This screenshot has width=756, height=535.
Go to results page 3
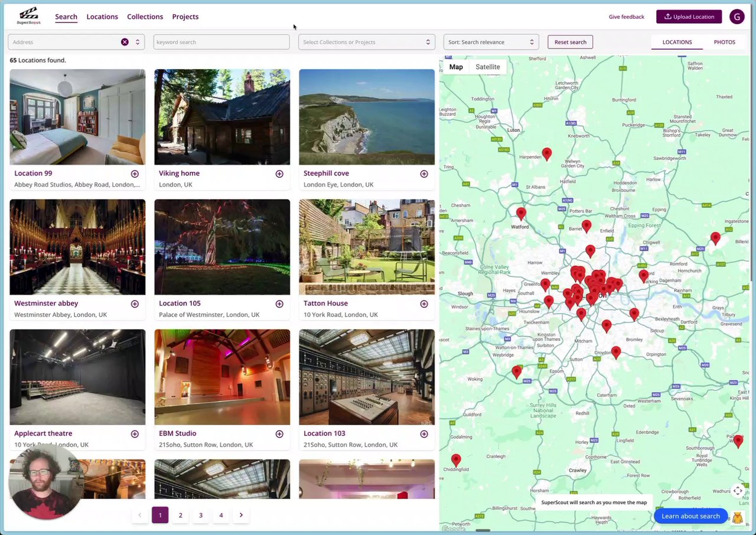pyautogui.click(x=201, y=515)
